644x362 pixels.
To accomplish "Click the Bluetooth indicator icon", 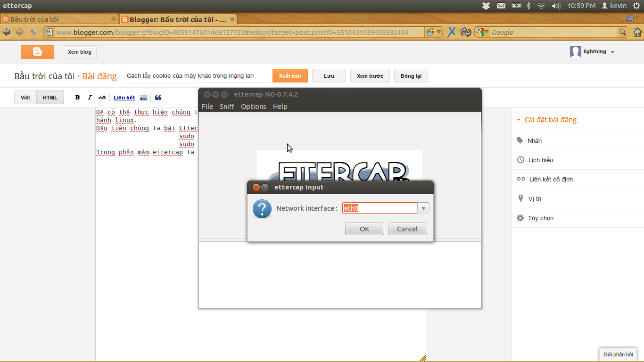I will [x=528, y=6].
